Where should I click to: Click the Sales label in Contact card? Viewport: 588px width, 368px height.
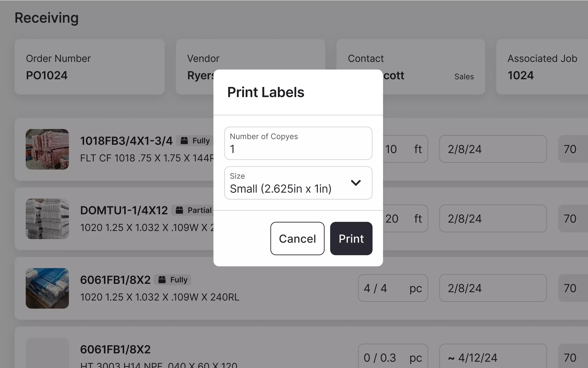click(x=464, y=77)
